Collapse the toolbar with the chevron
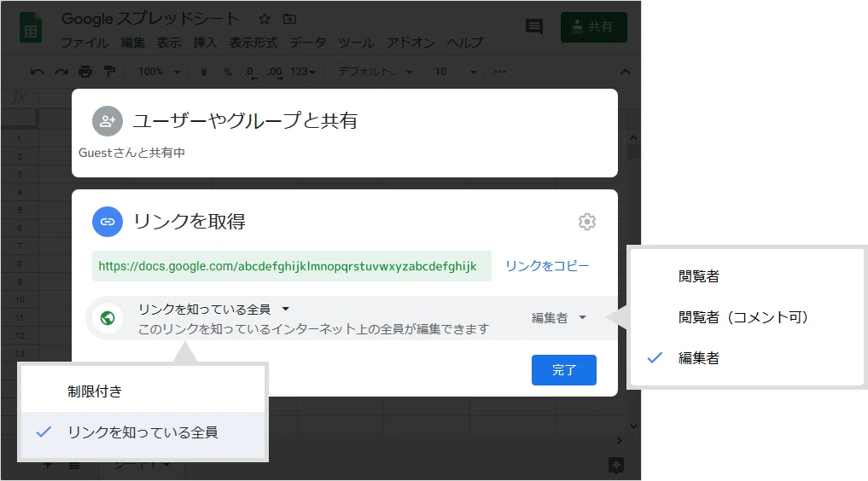868x481 pixels. point(626,72)
